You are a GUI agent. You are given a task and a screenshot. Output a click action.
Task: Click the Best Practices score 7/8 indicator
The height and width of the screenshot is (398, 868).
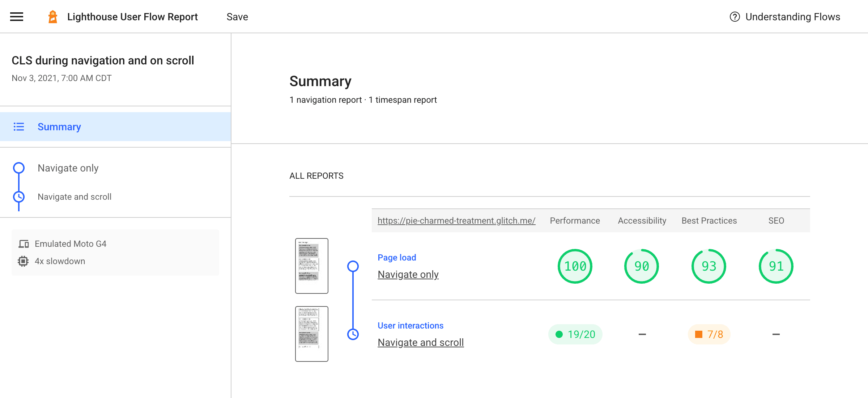tap(710, 334)
